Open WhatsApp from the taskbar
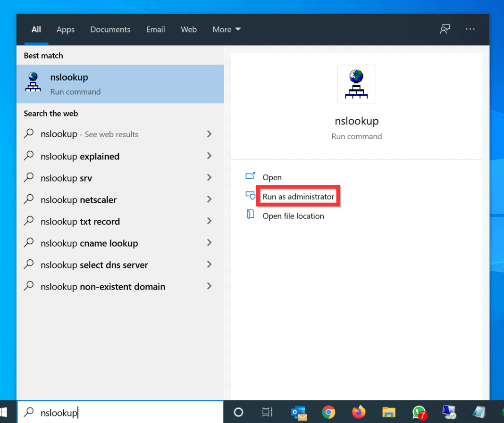 click(419, 412)
